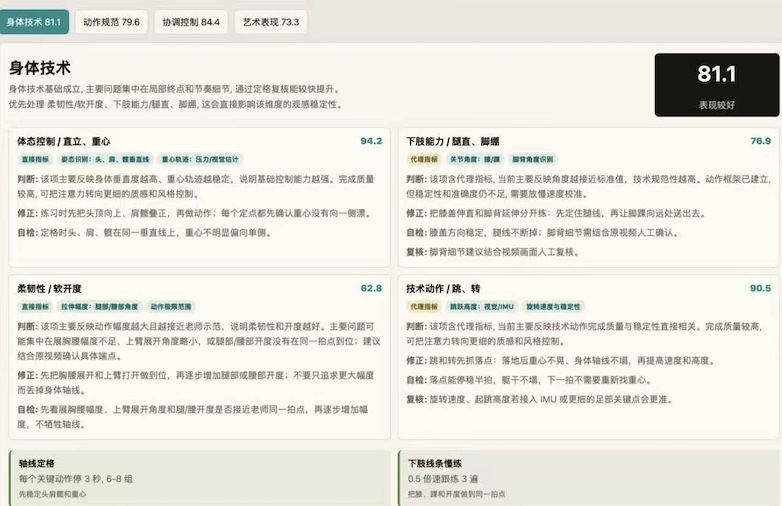Click 直接指标 tag in 体态控制 card
Viewport: 782px width, 506px height.
[35, 160]
